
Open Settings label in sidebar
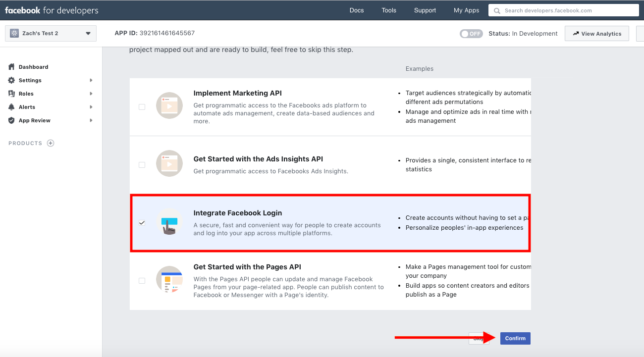(30, 80)
